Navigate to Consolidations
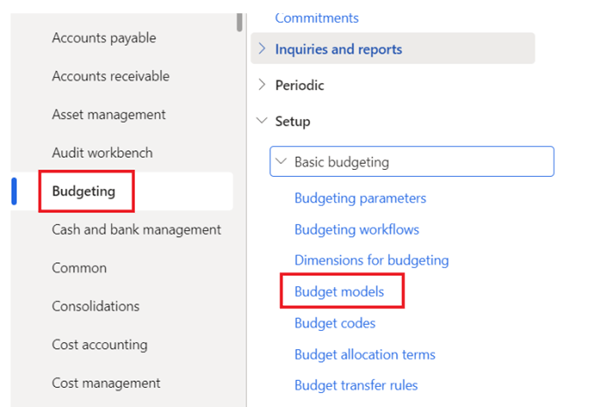This screenshot has width=602, height=407. point(96,306)
